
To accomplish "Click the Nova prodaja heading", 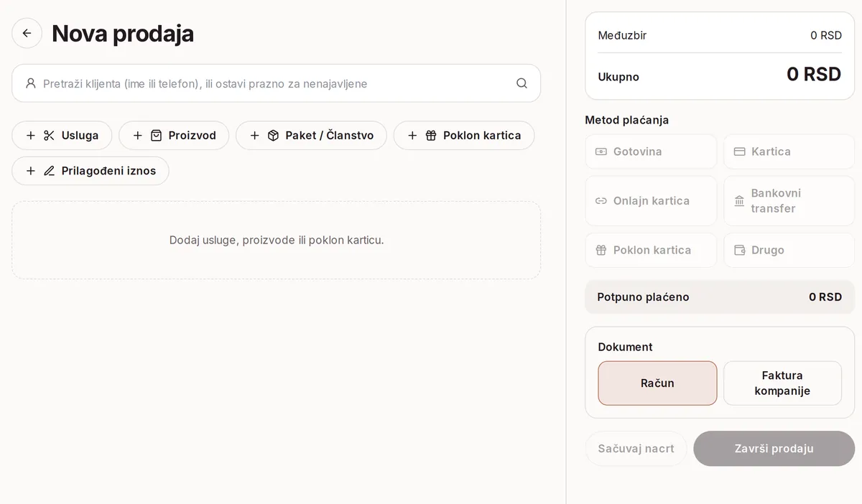I will point(123,34).
